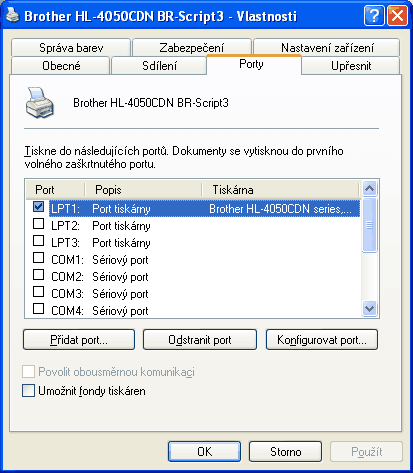The width and height of the screenshot is (413, 473).
Task: Switch to the Upřesnit tab
Action: tap(351, 66)
